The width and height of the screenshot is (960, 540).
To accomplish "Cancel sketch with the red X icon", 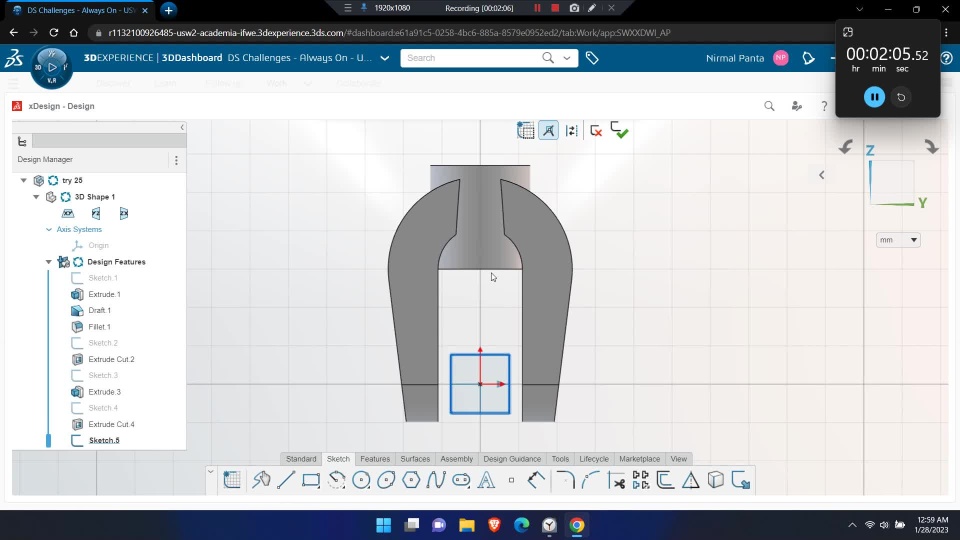I will click(596, 130).
